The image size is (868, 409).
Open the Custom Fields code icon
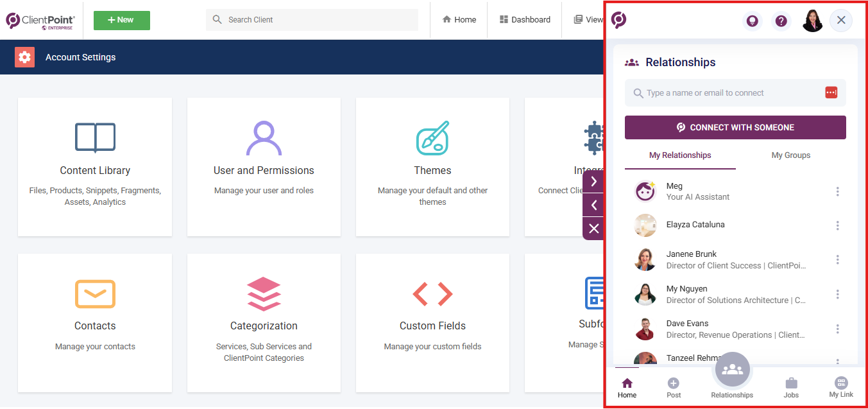[x=432, y=294]
